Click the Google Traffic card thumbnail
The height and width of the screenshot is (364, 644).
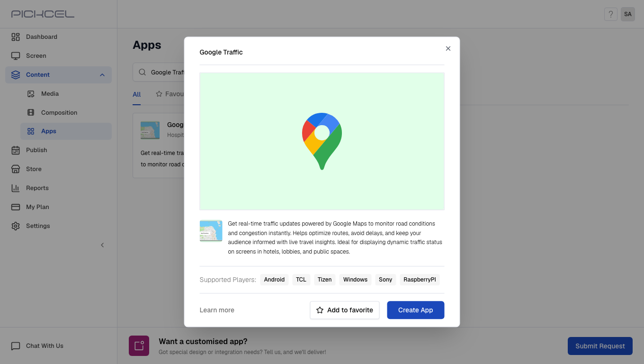click(x=150, y=130)
